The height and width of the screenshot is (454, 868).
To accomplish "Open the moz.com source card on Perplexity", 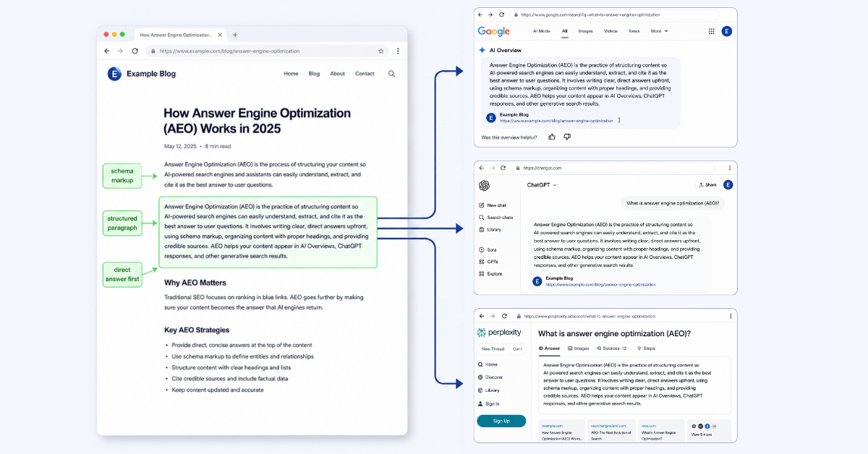I will 663,432.
